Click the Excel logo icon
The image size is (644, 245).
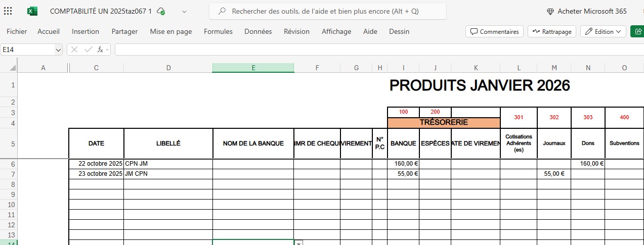32,11
